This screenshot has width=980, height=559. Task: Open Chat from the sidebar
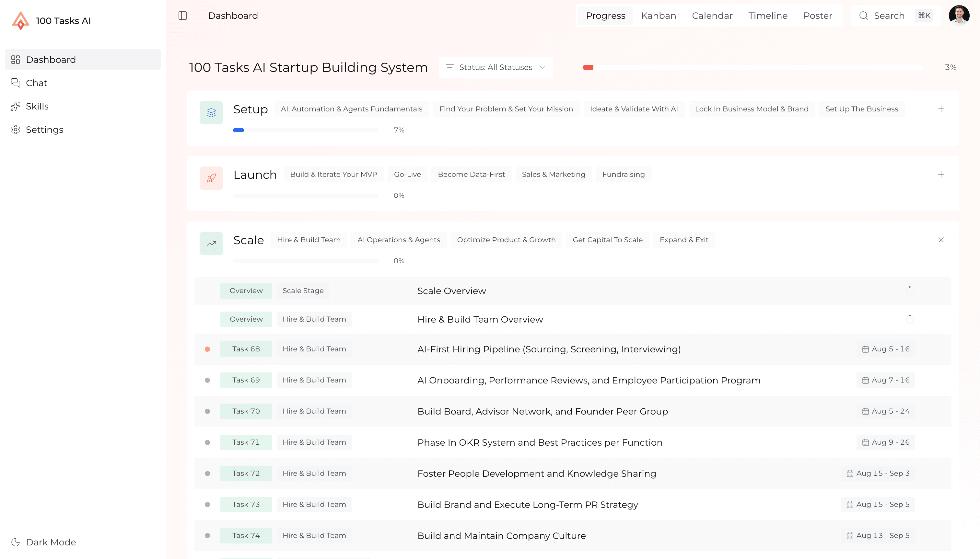point(83,83)
